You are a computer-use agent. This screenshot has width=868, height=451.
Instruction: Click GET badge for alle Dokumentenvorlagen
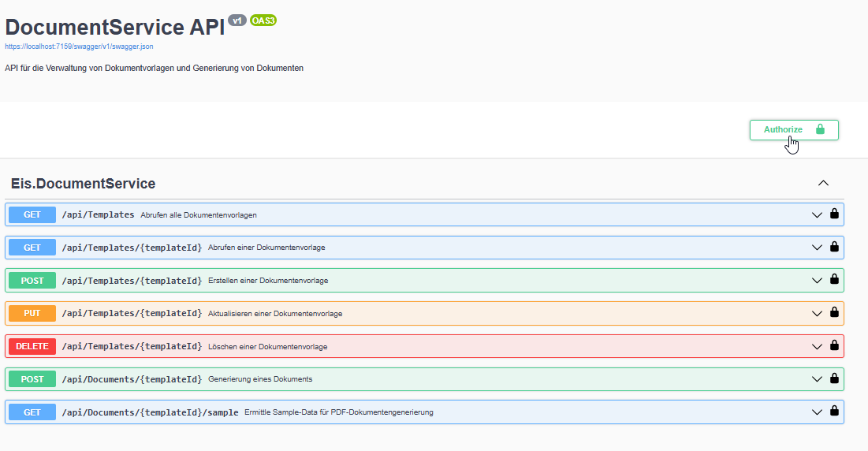click(32, 214)
